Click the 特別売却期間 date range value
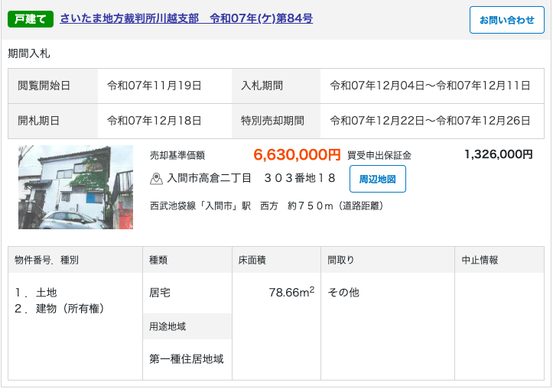The height and width of the screenshot is (392, 553). (430, 121)
